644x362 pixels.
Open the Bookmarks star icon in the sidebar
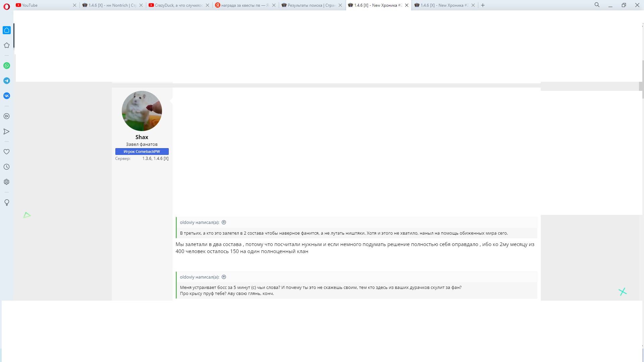pos(7,45)
